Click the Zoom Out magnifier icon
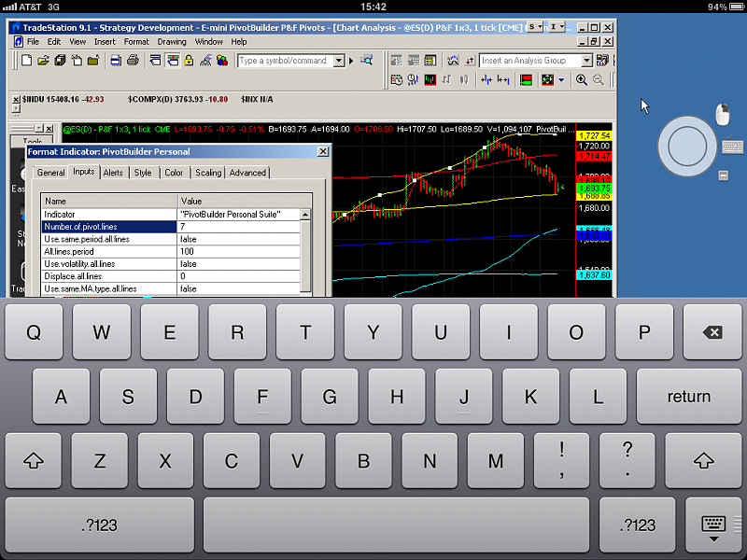Viewport: 747px width, 560px height. pyautogui.click(x=599, y=80)
